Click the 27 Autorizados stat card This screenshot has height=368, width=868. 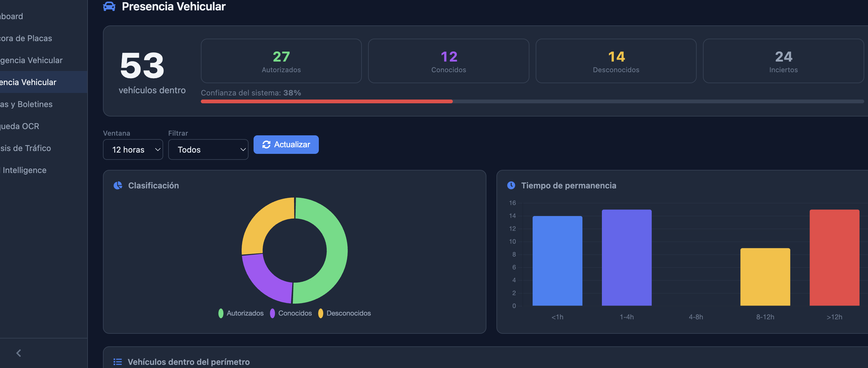281,61
